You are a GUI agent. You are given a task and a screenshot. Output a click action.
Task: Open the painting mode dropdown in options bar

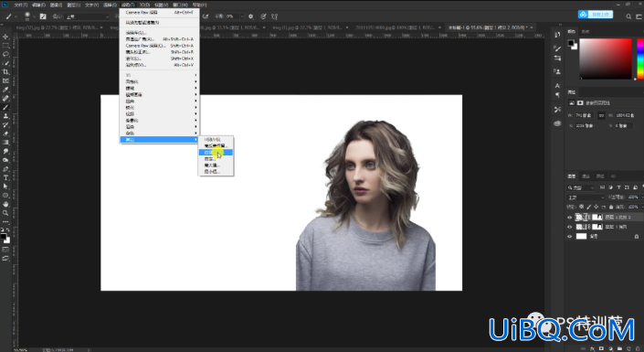pos(87,16)
